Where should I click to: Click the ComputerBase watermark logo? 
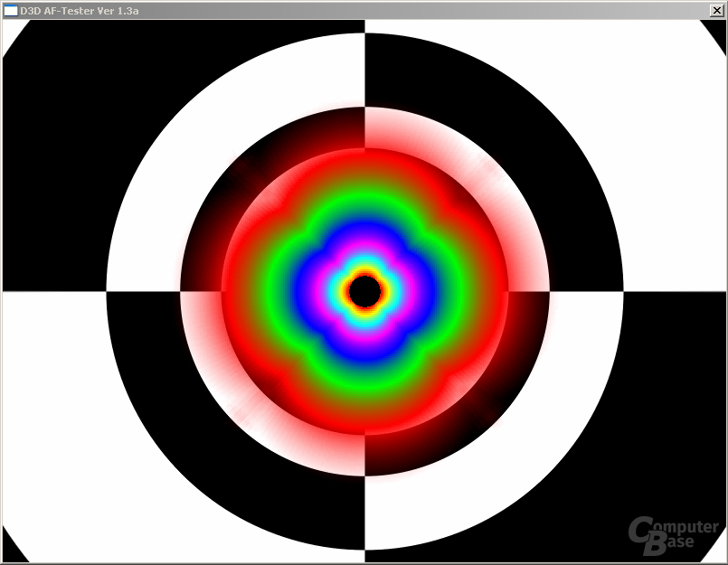[674, 535]
